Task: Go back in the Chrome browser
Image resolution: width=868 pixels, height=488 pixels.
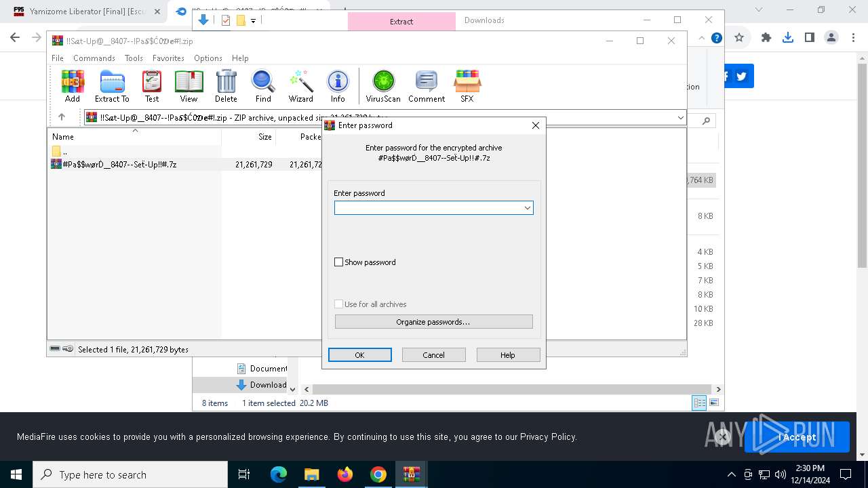Action: 15,38
